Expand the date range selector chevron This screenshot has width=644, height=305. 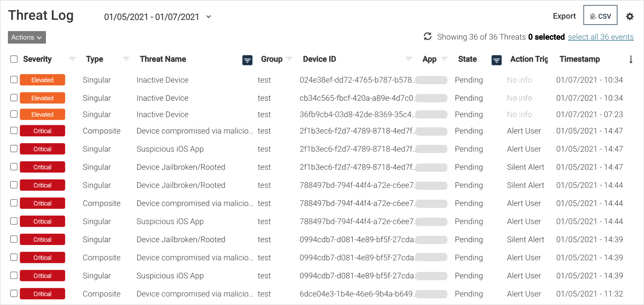point(209,17)
